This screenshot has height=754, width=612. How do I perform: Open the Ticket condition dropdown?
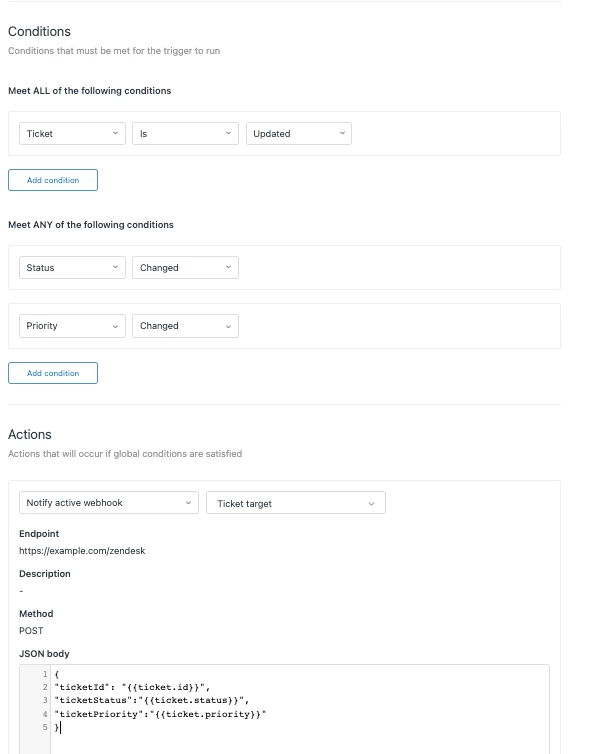[72, 134]
